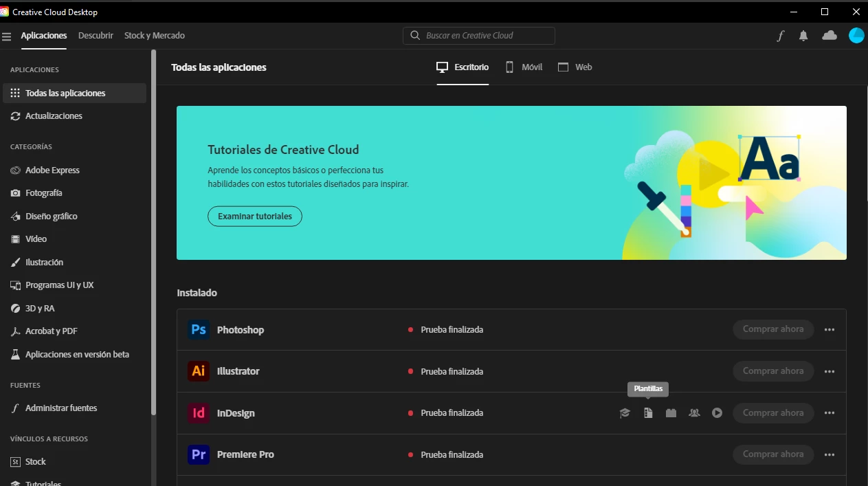Click the Photoshop app name

pyautogui.click(x=241, y=330)
